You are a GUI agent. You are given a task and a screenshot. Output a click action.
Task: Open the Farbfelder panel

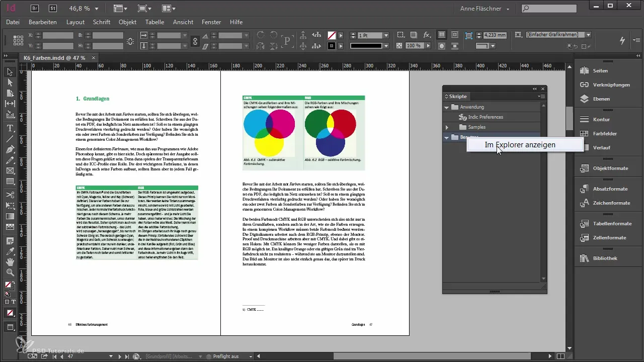[604, 134]
